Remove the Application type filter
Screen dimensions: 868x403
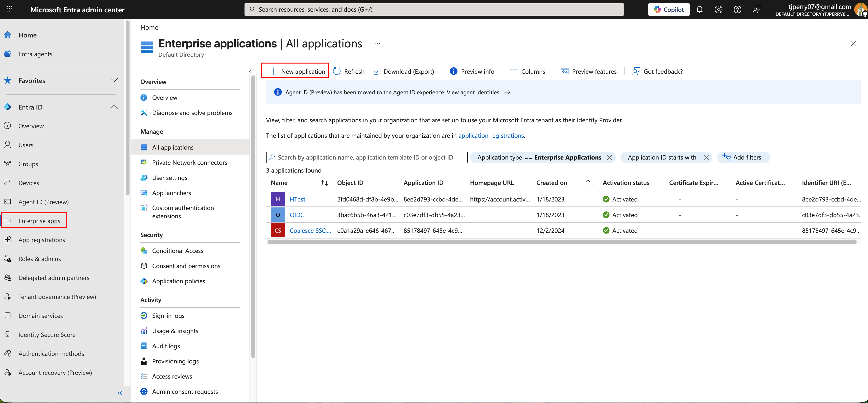click(x=609, y=158)
